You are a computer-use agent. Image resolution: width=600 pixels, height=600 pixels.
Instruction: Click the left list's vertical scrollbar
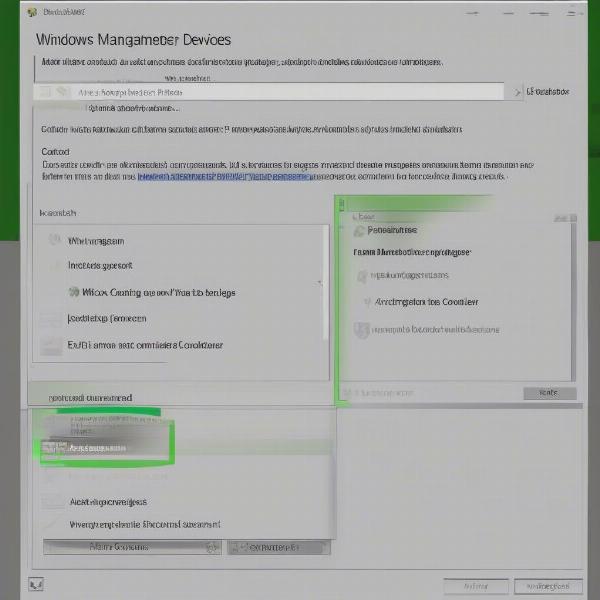click(326, 283)
